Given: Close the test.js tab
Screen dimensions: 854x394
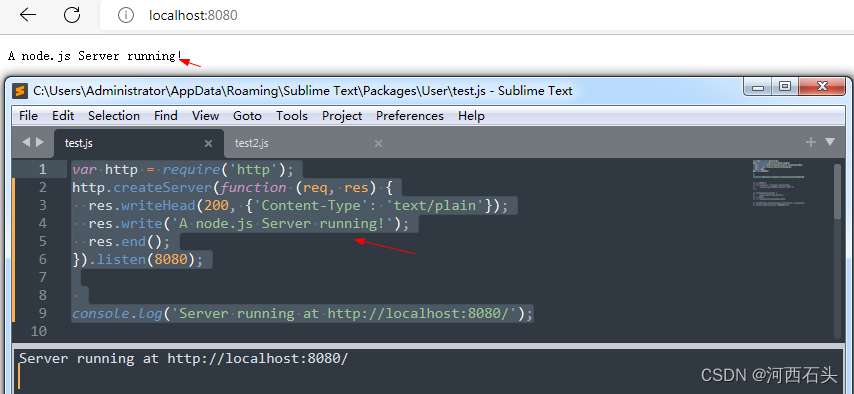Looking at the screenshot, I should (208, 144).
